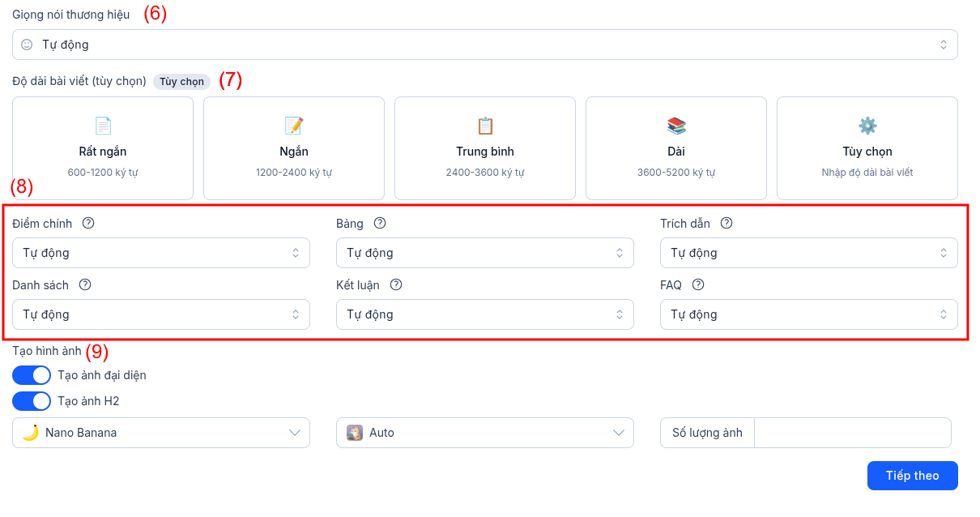This screenshot has width=980, height=517.
Task: Click help icon next to Kết luận
Action: pyautogui.click(x=396, y=284)
